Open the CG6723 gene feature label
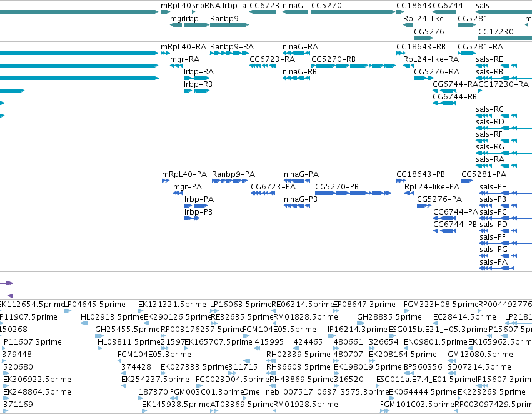Screen dimensions: 532x414 (264, 6)
